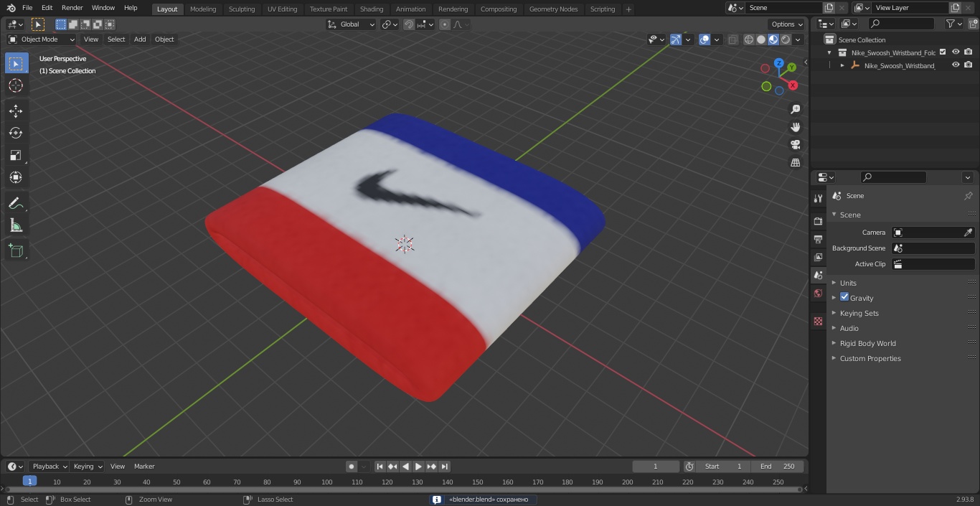Open the Render properties tab
980x506 pixels.
click(x=818, y=221)
